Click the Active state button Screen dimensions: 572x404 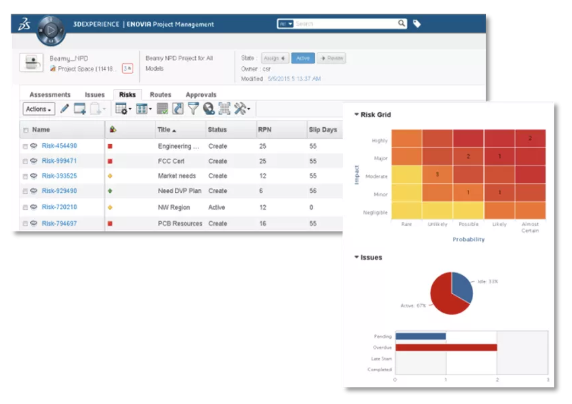click(303, 58)
